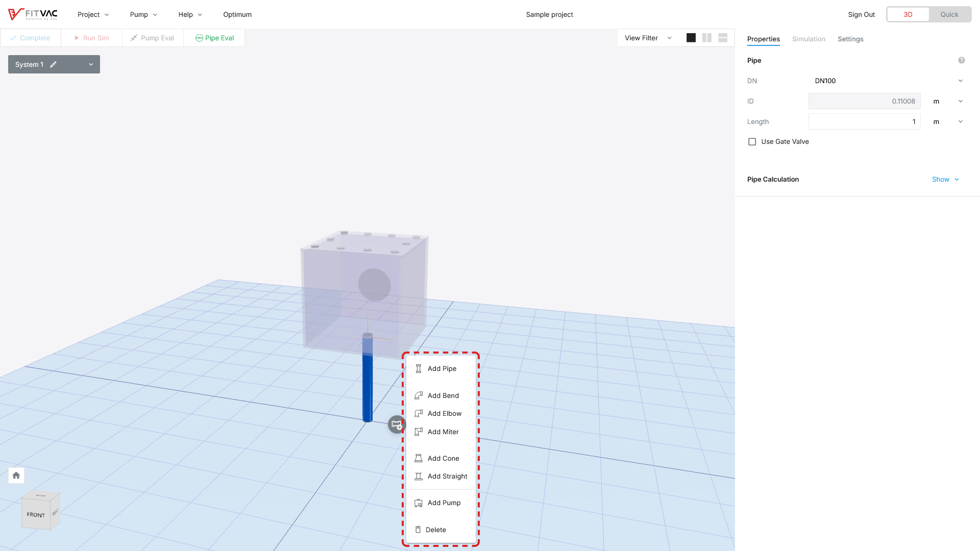
Task: Click the Add Pump icon
Action: pos(419,503)
